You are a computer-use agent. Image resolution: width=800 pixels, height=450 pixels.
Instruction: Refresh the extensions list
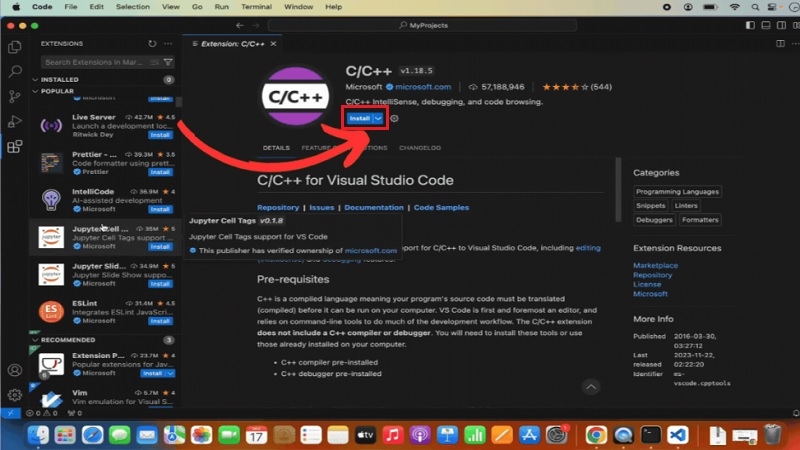[152, 44]
